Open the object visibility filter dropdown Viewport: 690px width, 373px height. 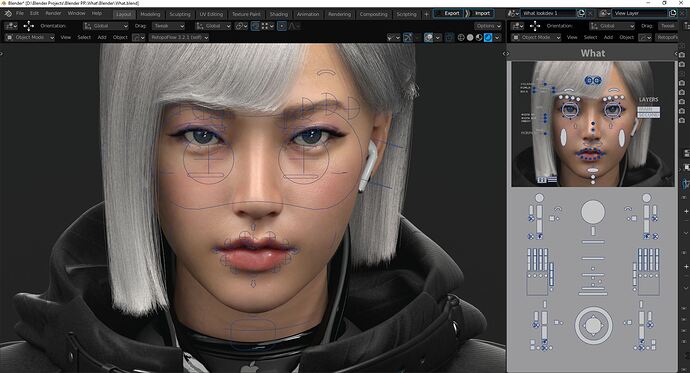393,38
